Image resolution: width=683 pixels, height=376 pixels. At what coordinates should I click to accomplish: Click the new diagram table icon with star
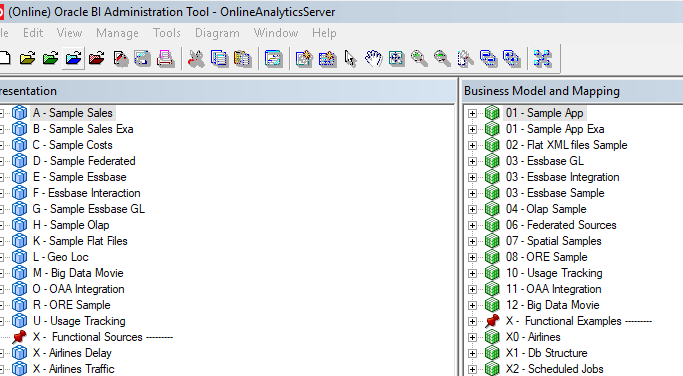click(x=304, y=58)
